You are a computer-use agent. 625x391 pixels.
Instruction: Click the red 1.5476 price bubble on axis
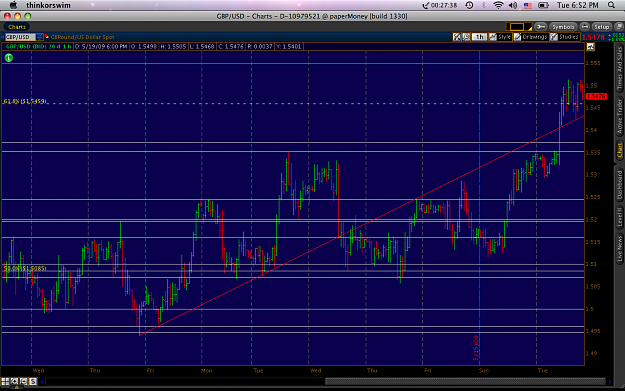click(x=596, y=96)
